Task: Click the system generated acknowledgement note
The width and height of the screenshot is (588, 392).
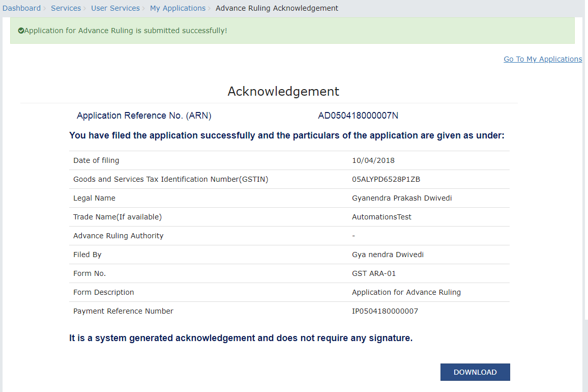Action: tap(241, 338)
